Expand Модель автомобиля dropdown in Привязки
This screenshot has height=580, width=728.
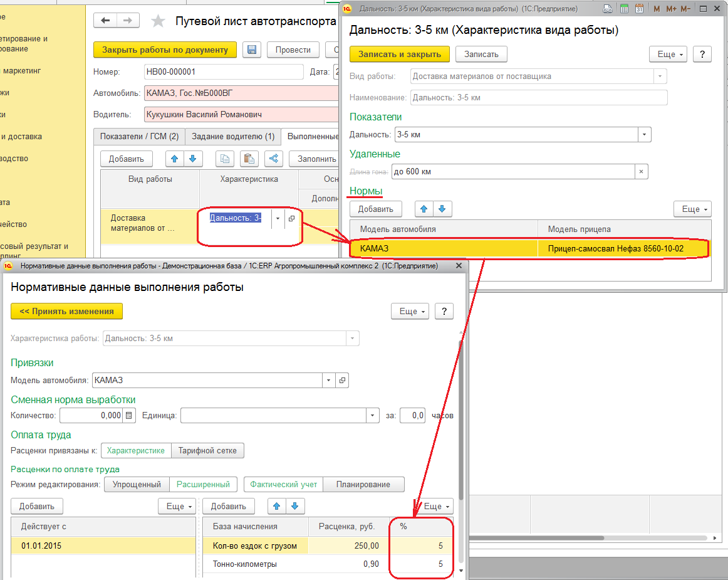[329, 380]
